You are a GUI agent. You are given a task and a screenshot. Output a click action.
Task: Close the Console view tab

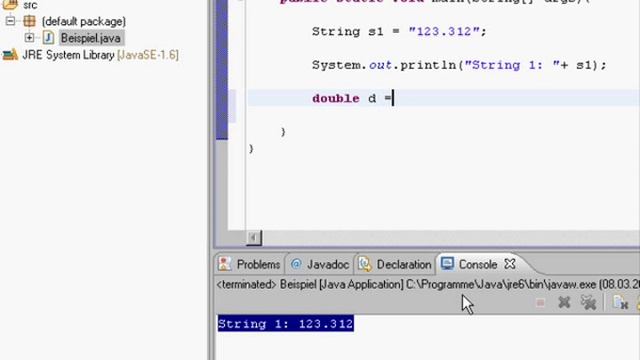coord(510,264)
